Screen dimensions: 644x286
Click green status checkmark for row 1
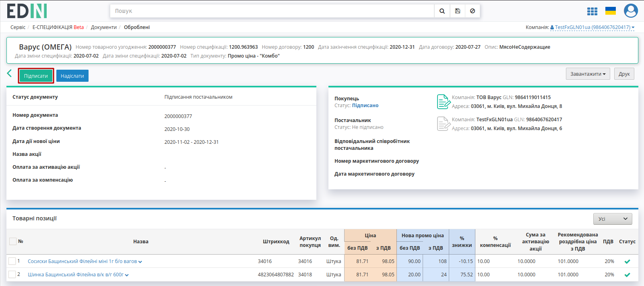click(x=627, y=261)
